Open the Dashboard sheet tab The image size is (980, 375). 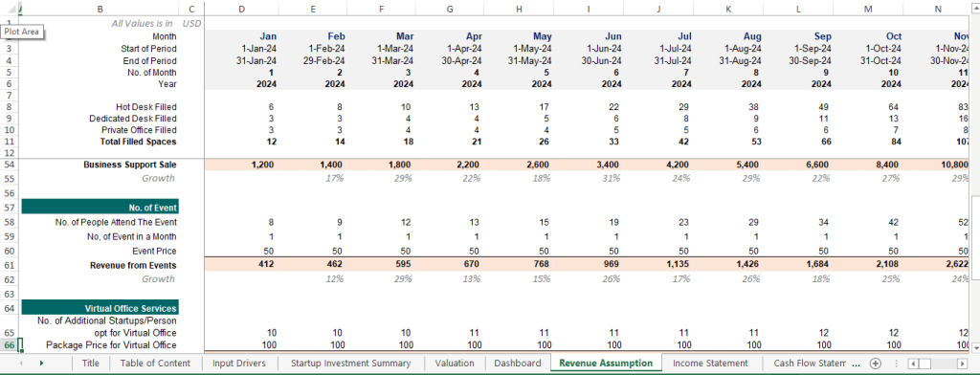pyautogui.click(x=518, y=364)
